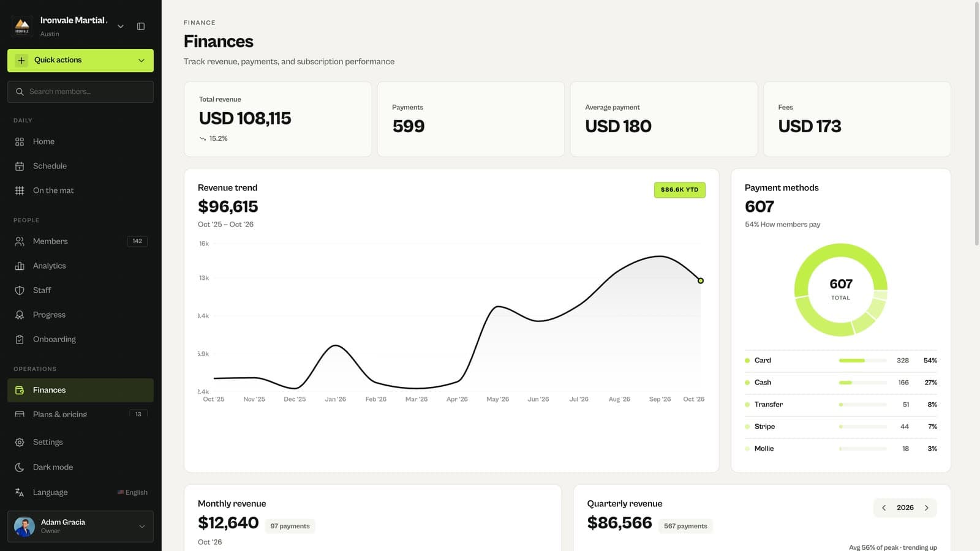Viewport: 980px width, 551px height.
Task: Click the Schedule calendar icon
Action: 20,166
